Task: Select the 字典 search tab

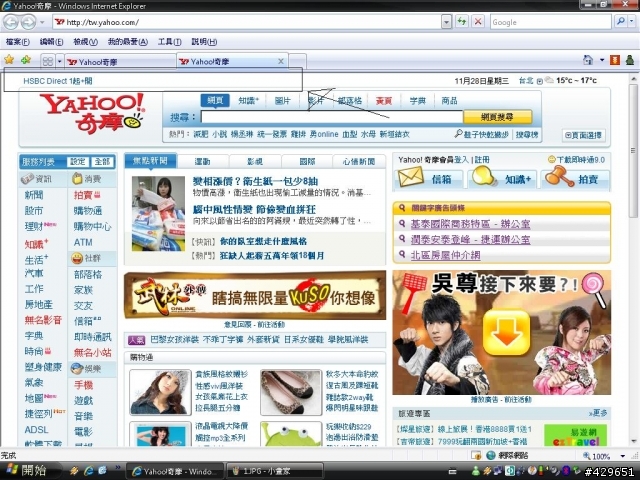Action: pyautogui.click(x=417, y=100)
